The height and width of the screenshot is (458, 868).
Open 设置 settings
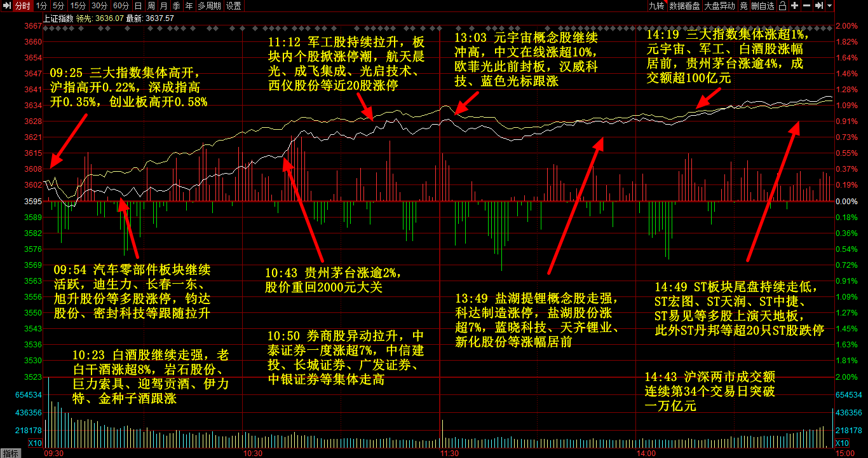coord(233,6)
